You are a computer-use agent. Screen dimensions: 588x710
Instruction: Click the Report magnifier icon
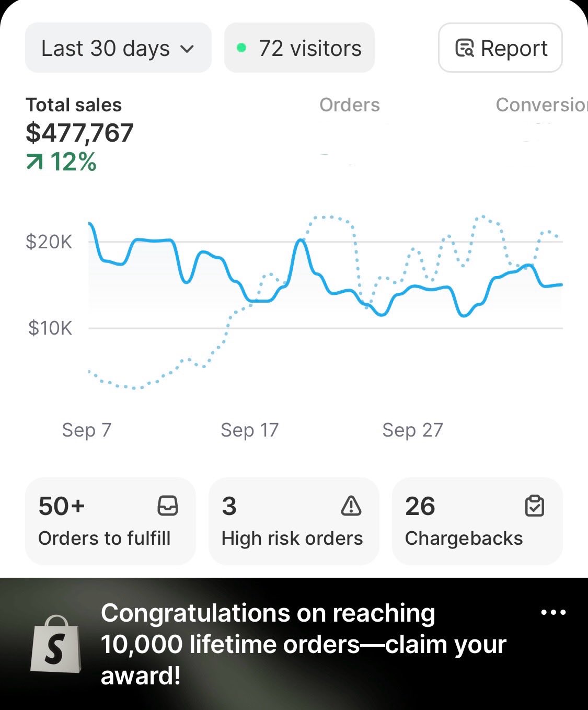465,48
